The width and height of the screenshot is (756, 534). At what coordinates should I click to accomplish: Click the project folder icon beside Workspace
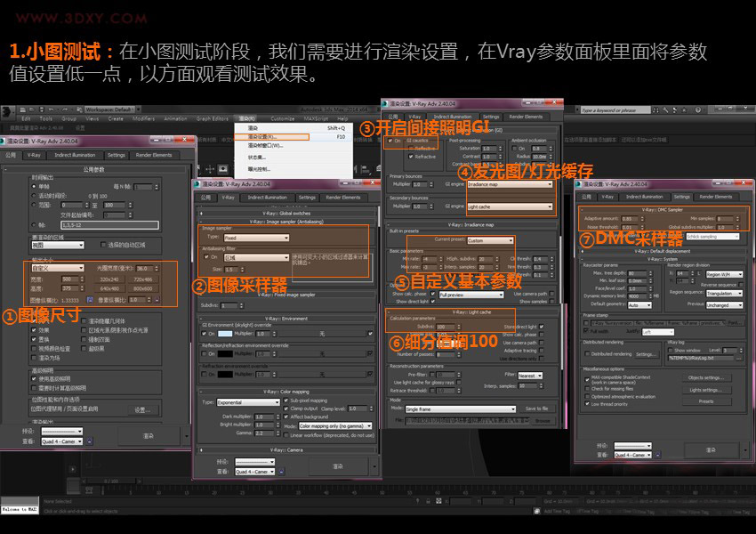point(78,110)
